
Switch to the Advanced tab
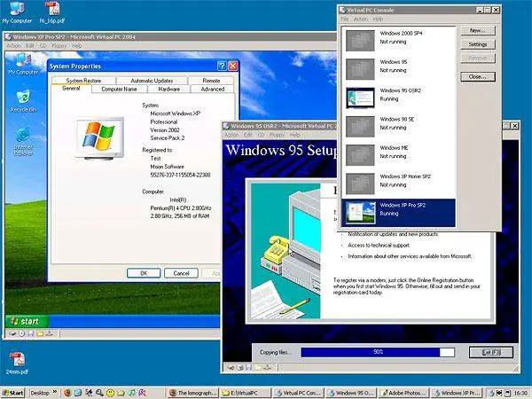tap(213, 89)
